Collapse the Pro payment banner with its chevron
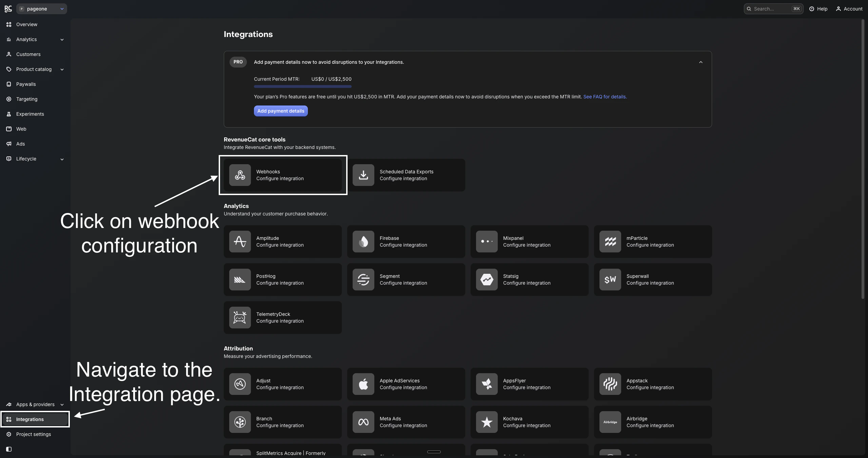Viewport: 868px width, 458px height. [x=701, y=62]
